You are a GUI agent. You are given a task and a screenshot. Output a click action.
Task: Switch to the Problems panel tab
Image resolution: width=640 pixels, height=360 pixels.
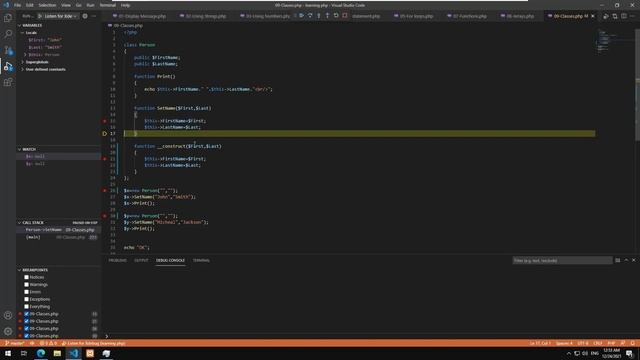pyautogui.click(x=118, y=260)
